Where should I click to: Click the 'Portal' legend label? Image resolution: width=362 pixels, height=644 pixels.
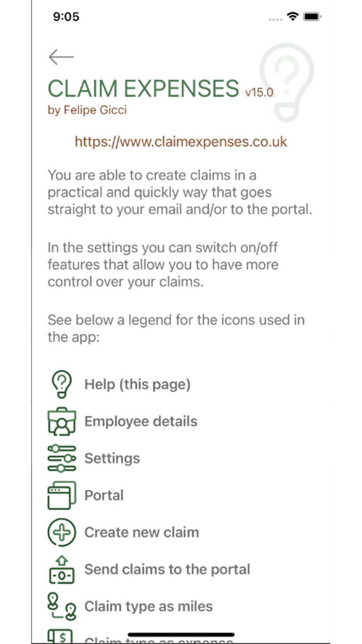pyautogui.click(x=104, y=495)
